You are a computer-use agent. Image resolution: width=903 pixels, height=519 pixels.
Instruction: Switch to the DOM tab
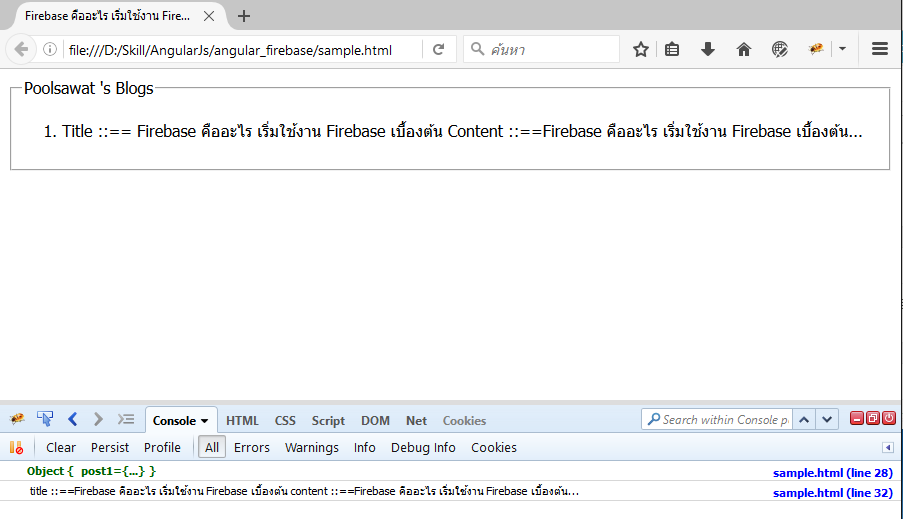[x=375, y=420]
